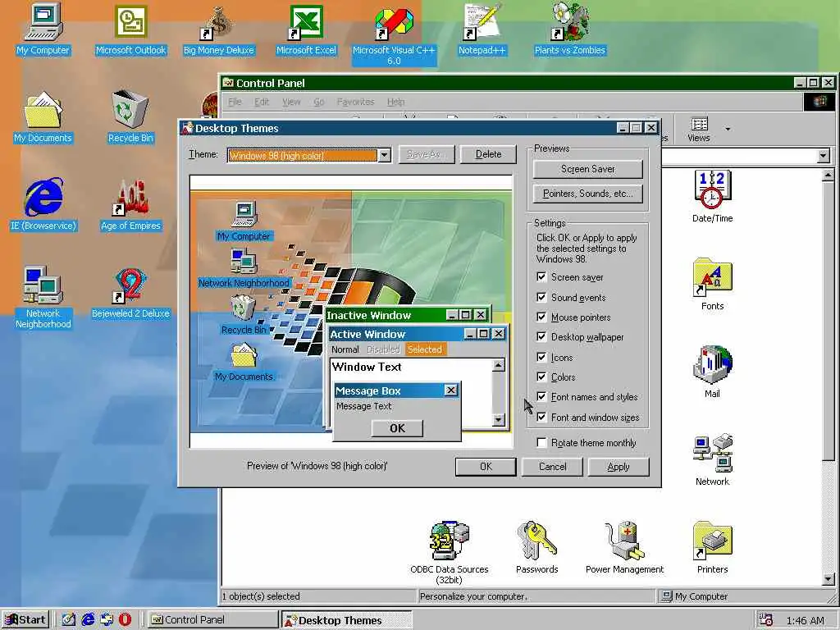Uncheck the Icons checkbox

click(x=541, y=357)
